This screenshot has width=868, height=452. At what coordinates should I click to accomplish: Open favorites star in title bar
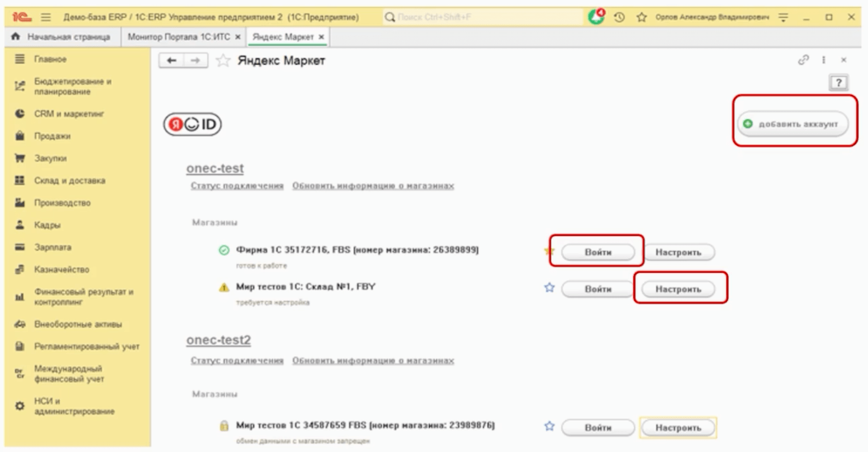pyautogui.click(x=642, y=17)
